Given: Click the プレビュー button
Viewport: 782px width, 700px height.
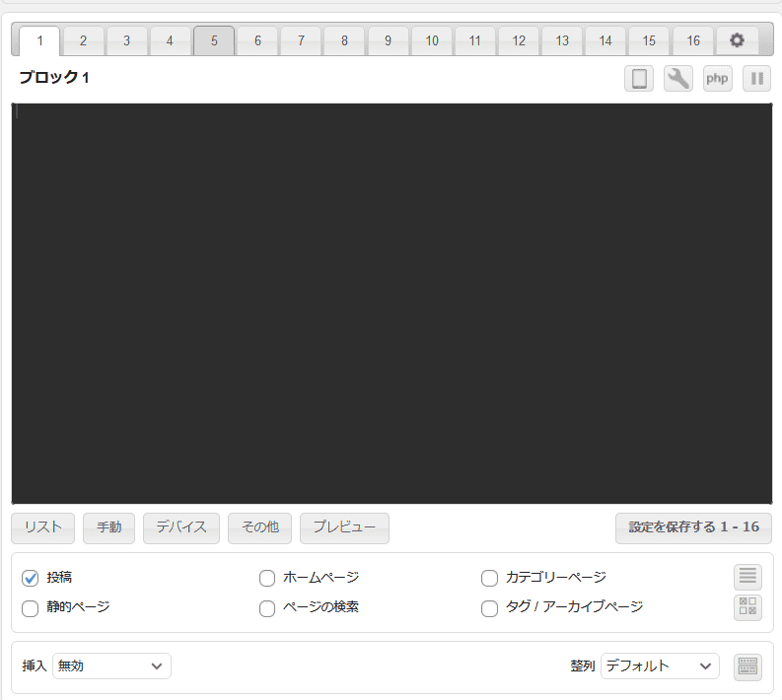Looking at the screenshot, I should click(x=344, y=527).
